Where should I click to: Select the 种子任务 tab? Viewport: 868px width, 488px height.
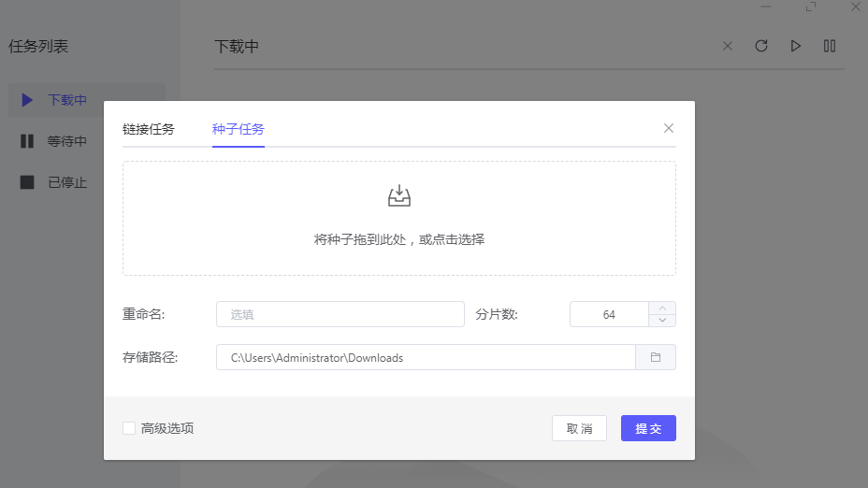238,129
